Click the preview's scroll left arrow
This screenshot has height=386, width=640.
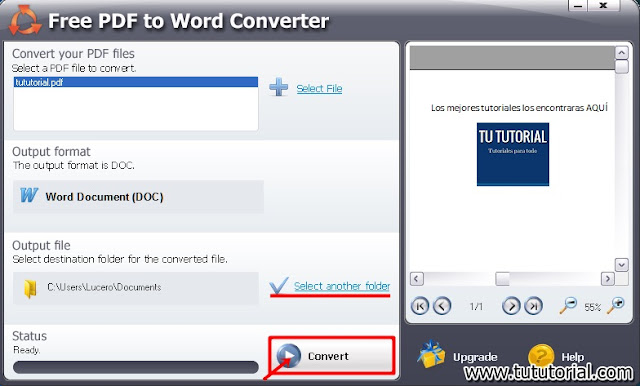416,279
